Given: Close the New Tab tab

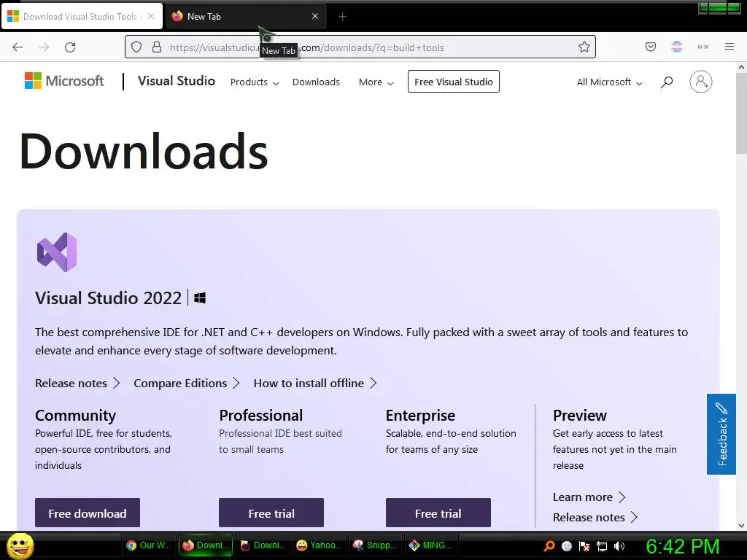Looking at the screenshot, I should point(315,16).
